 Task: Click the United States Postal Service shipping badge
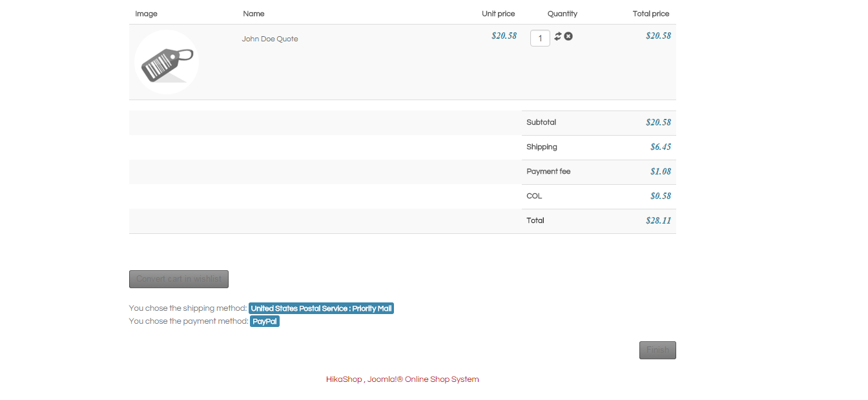click(x=321, y=309)
